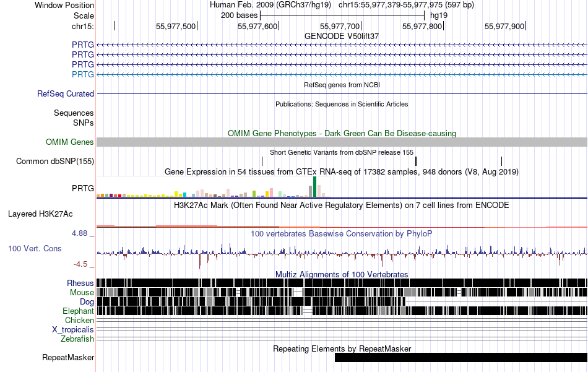Click the -4.5 PhyloP lower scale value
Screen dimensions: 588x372
coord(80,264)
